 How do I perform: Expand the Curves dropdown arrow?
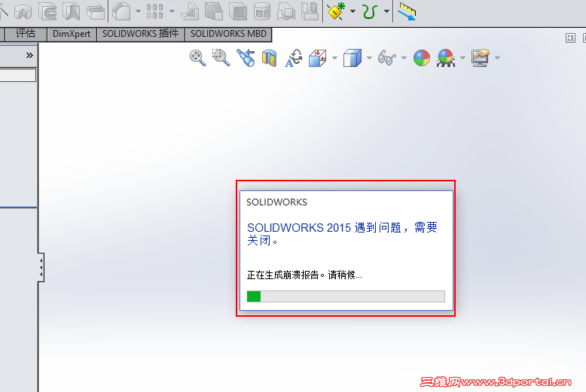point(386,11)
